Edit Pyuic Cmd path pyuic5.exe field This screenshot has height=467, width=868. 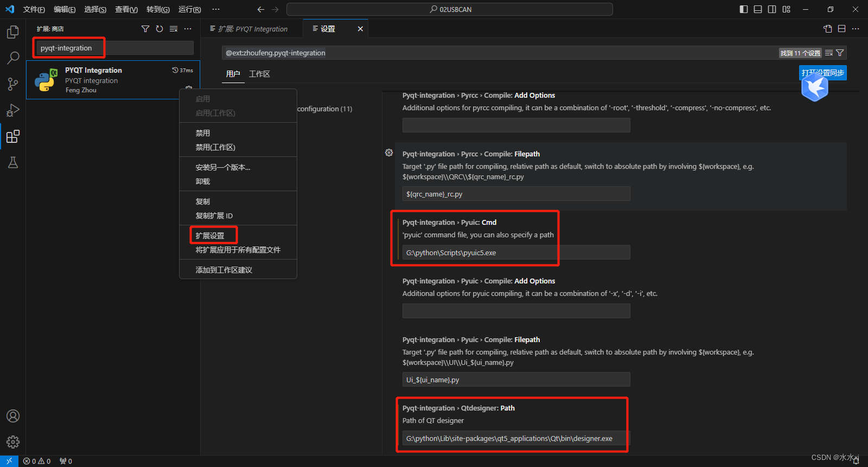coord(516,253)
